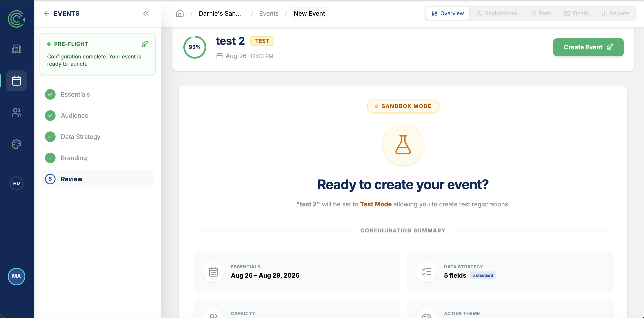Open the Events breadcrumb link
Image resolution: width=644 pixels, height=318 pixels.
(x=269, y=13)
